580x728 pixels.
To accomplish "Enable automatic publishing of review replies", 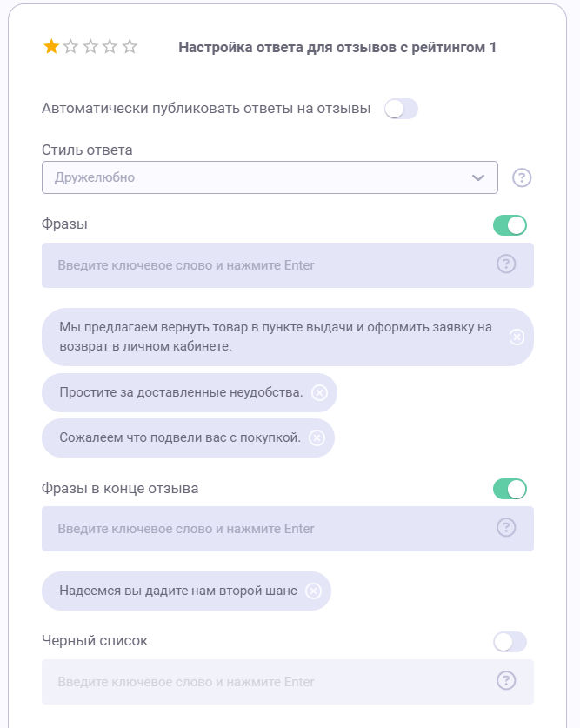I will [401, 109].
